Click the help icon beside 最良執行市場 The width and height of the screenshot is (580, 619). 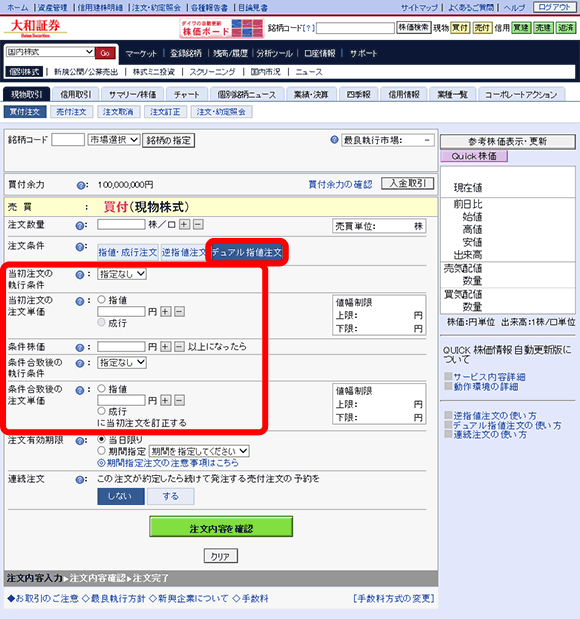[334, 140]
